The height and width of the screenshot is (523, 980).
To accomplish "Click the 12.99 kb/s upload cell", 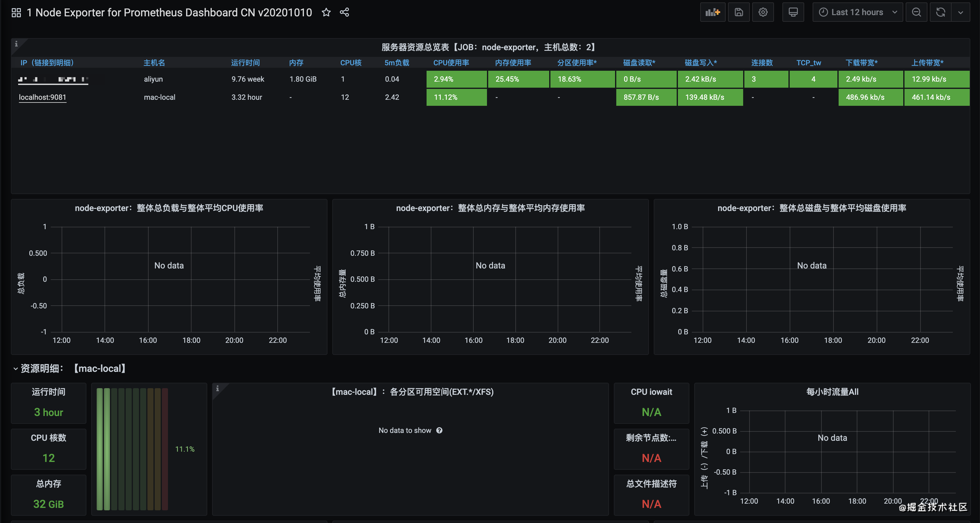I will 936,79.
